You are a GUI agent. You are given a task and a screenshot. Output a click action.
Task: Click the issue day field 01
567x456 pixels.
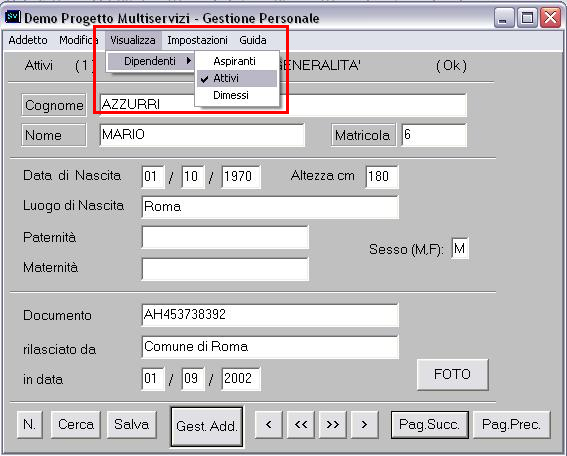point(153,379)
